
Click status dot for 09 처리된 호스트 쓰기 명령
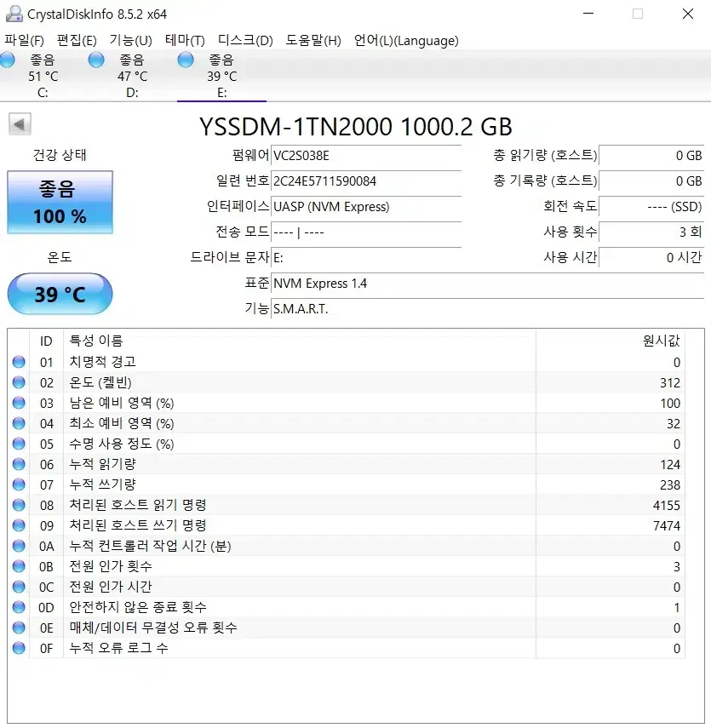pyautogui.click(x=19, y=525)
